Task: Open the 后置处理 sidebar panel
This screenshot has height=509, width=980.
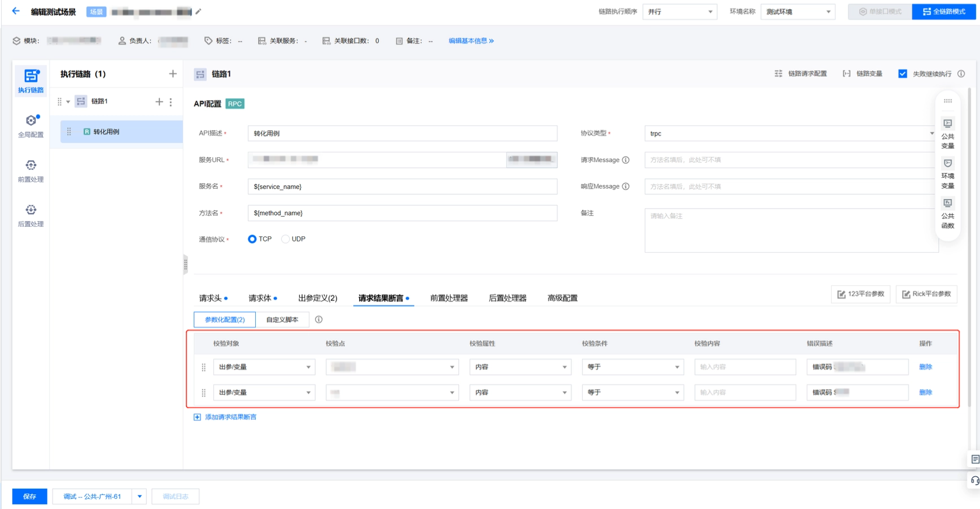Action: click(x=30, y=216)
